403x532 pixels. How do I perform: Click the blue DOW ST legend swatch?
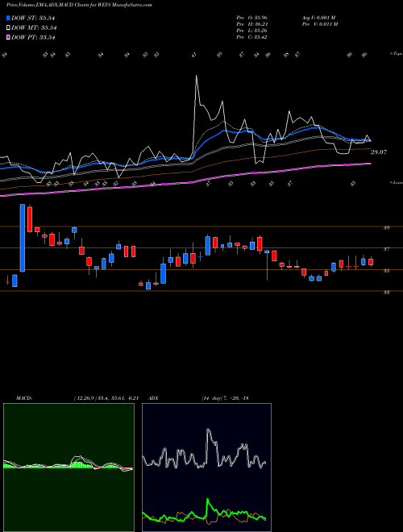pyautogui.click(x=8, y=18)
